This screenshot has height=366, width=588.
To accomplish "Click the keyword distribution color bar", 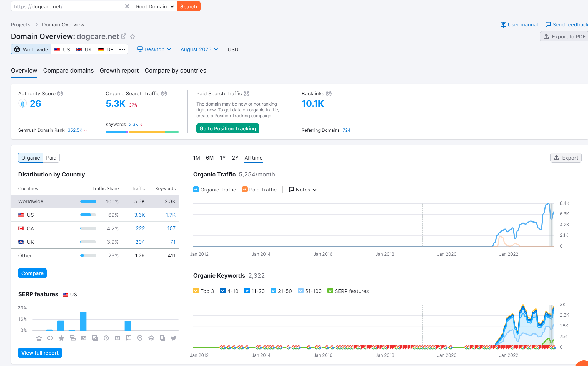I will [142, 132].
